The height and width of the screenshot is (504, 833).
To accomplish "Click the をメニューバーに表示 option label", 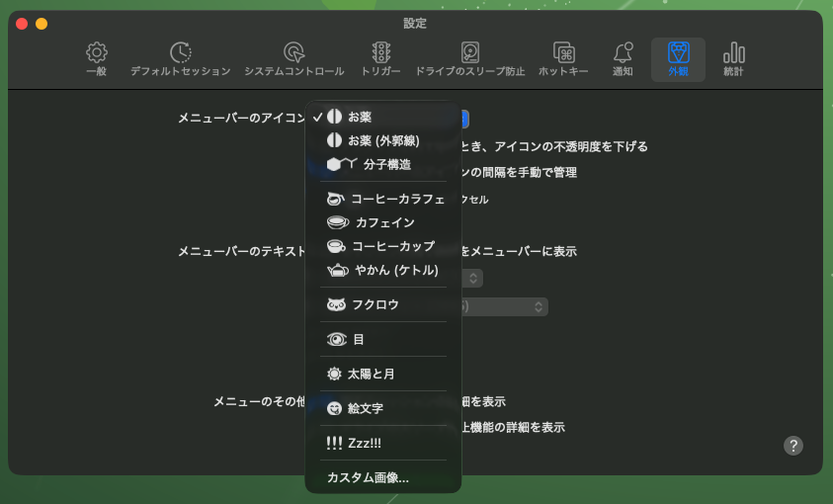I will click(x=519, y=251).
